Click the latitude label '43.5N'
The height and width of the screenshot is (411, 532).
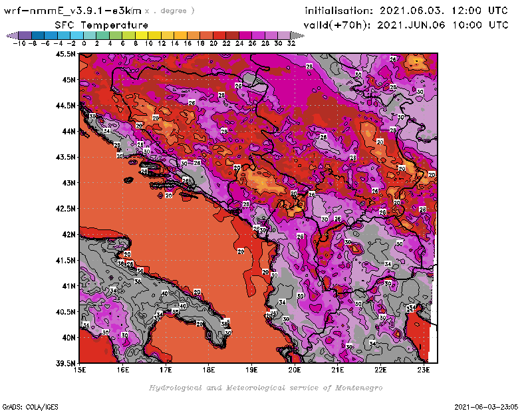tap(66, 157)
